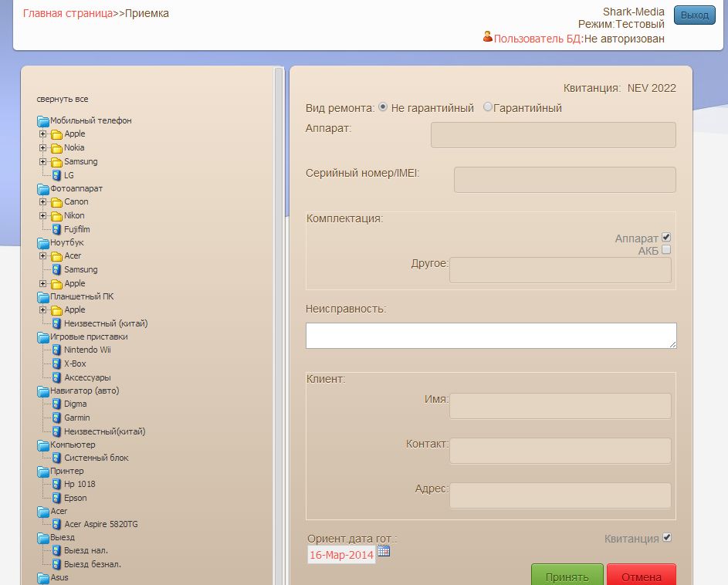Click the Asus category in tree

[x=59, y=577]
